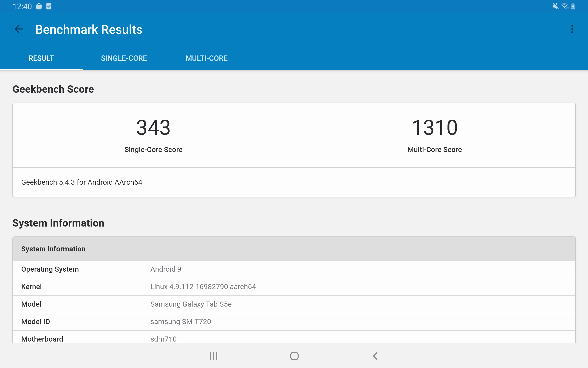
Task: Select the RESULT tab
Action: click(41, 58)
